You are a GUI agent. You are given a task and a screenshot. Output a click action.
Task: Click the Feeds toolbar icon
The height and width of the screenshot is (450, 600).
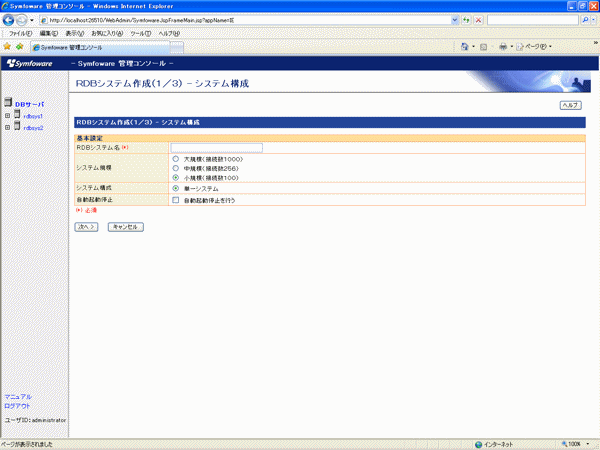coord(483,47)
